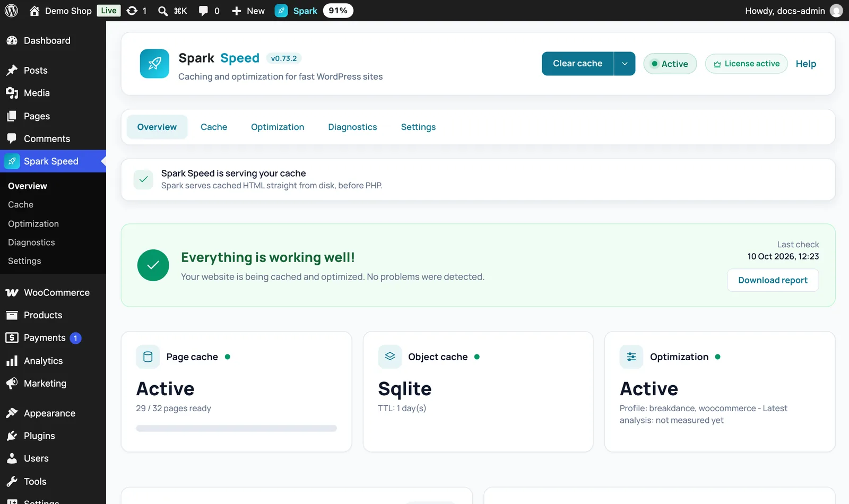Click the pages ready progress bar
The height and width of the screenshot is (504, 849).
[236, 428]
